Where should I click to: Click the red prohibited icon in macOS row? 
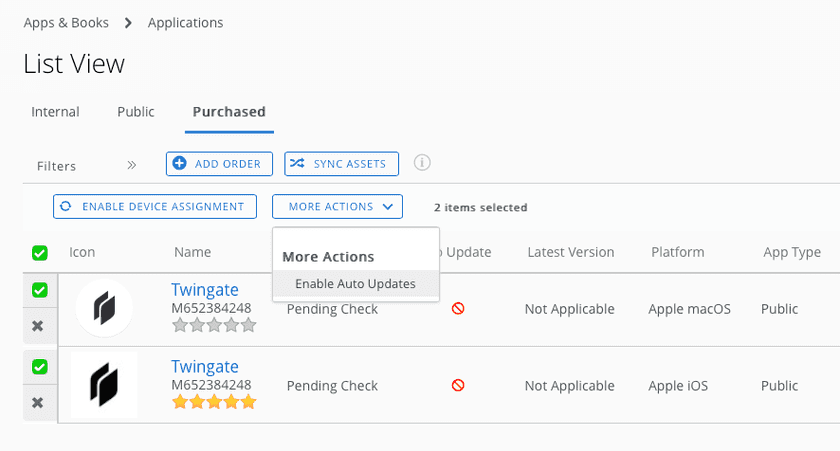[x=458, y=309]
